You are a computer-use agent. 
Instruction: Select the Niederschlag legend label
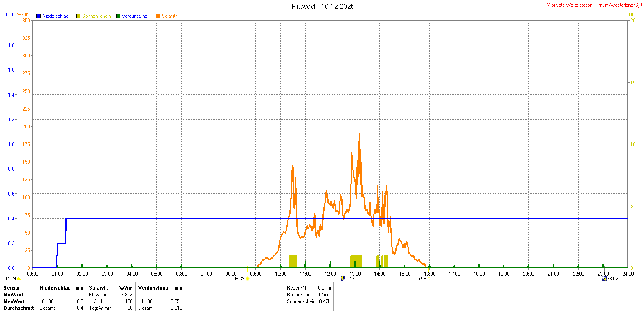tap(55, 16)
